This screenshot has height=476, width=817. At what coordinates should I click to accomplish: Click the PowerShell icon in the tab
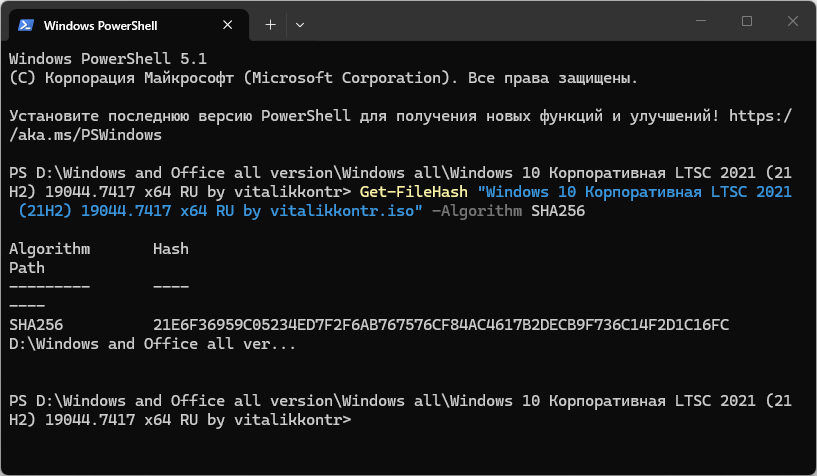tap(26, 25)
